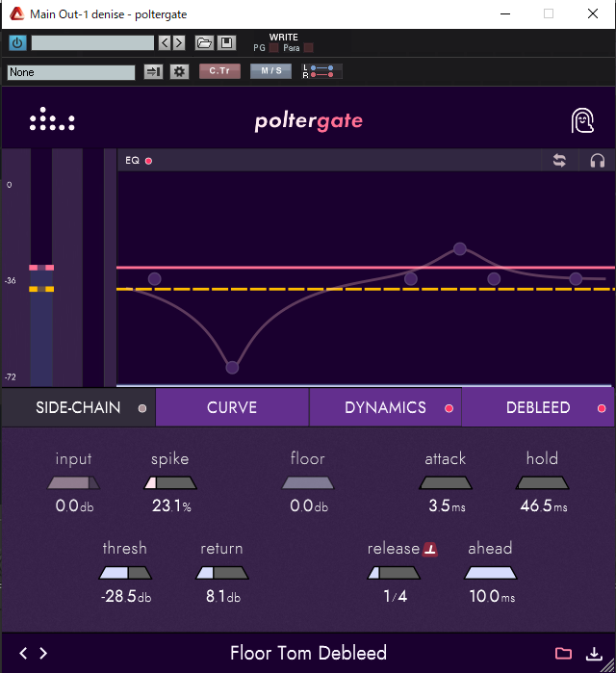
Task: Click the application logo in title bar
Action: point(16,14)
